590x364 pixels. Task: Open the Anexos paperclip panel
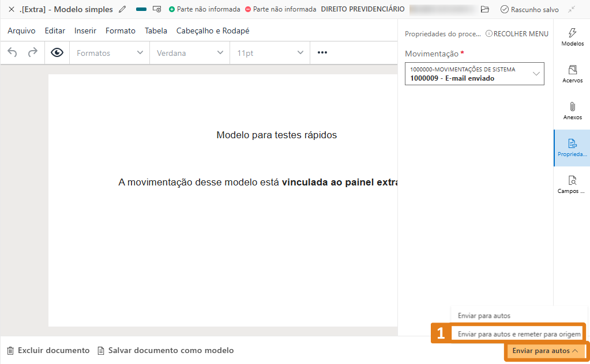(x=572, y=111)
